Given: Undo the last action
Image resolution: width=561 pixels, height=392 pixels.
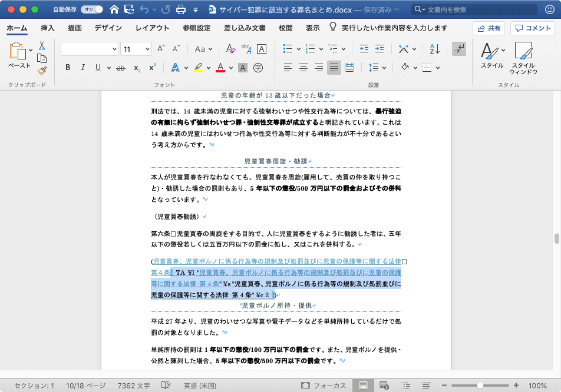Looking at the screenshot, I should tap(144, 9).
